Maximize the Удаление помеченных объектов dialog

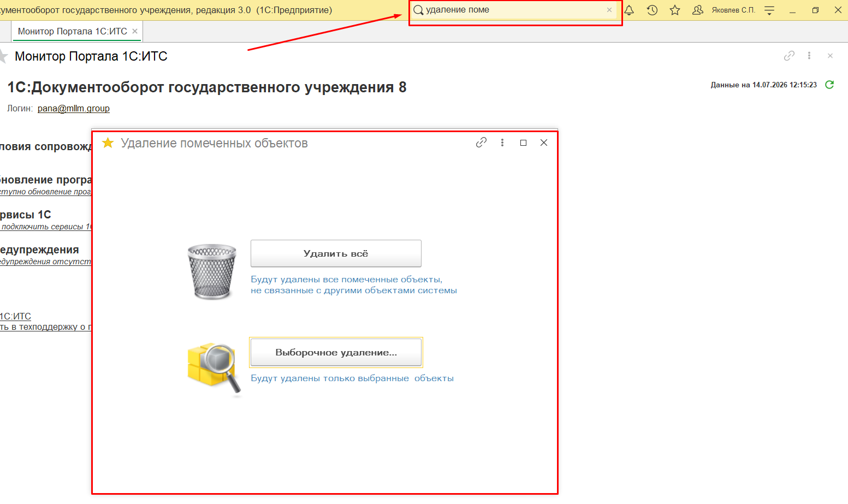click(x=523, y=143)
